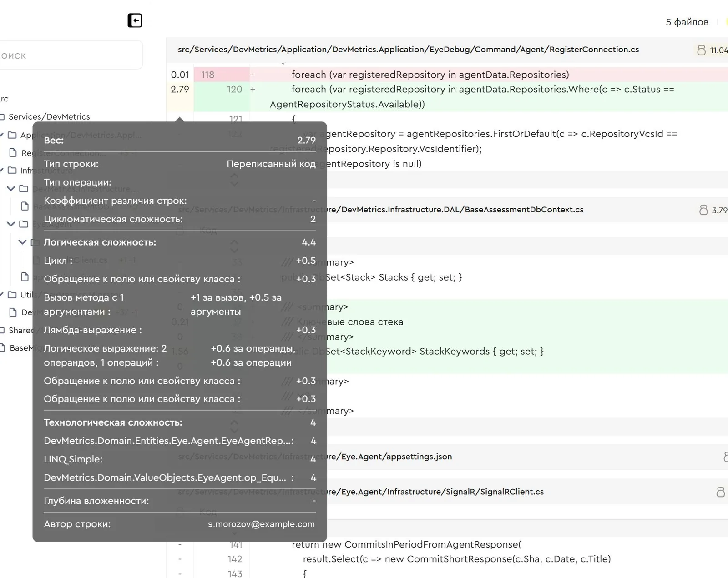Collapse the Eye.Agent folder chevron

[11, 224]
